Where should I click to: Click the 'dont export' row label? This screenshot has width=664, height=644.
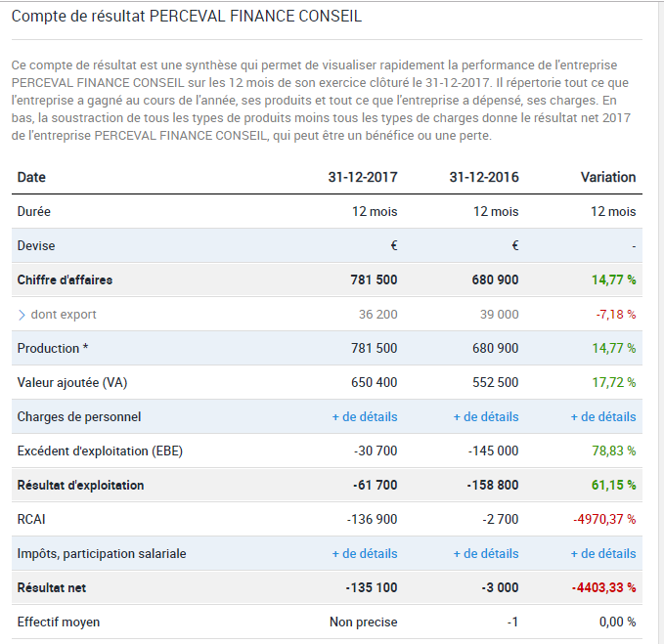coord(64,315)
